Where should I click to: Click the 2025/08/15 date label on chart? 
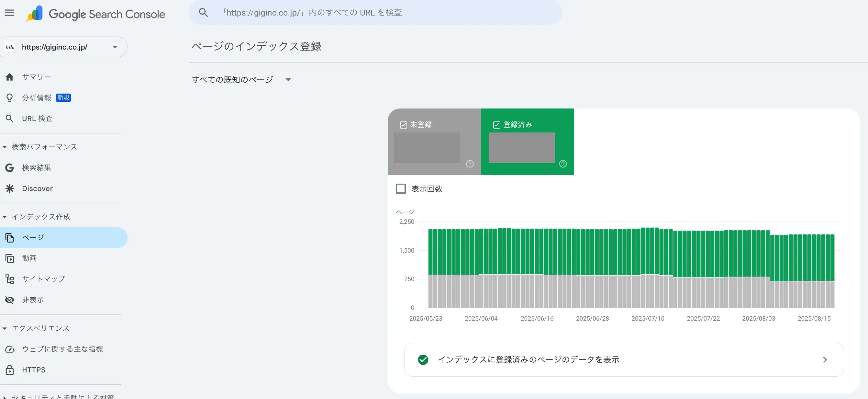pyautogui.click(x=814, y=319)
